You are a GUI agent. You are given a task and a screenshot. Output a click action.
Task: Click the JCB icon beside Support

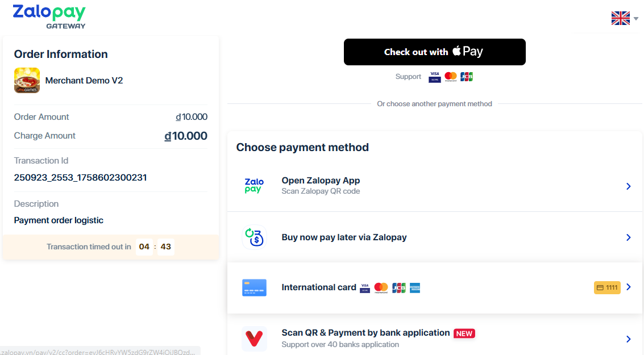pyautogui.click(x=467, y=77)
